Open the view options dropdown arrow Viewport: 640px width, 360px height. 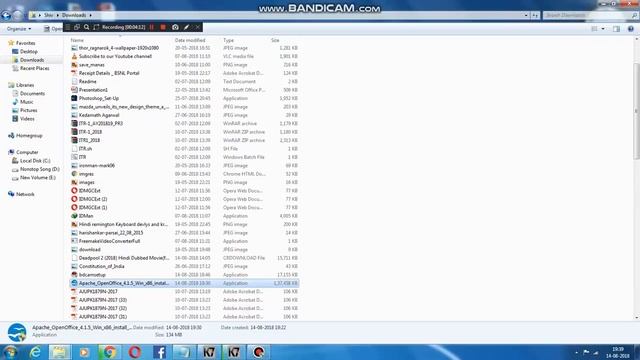(x=603, y=29)
